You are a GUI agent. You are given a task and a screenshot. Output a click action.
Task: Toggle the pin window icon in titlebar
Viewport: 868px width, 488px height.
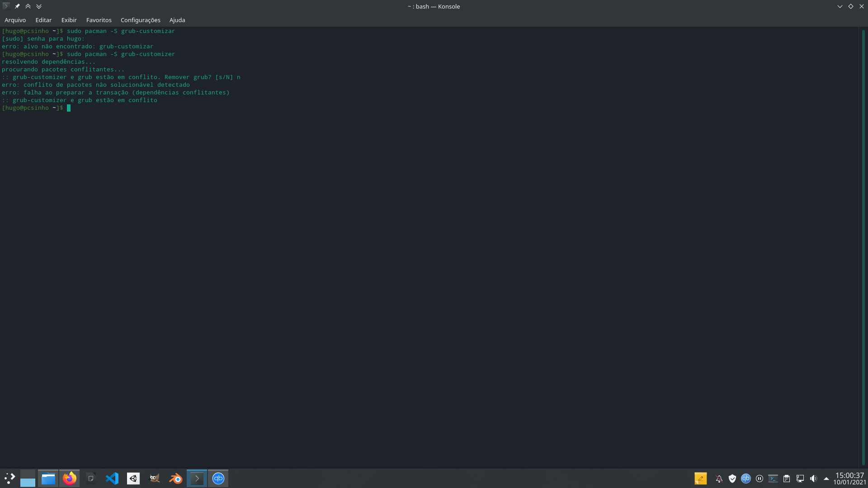tap(17, 6)
